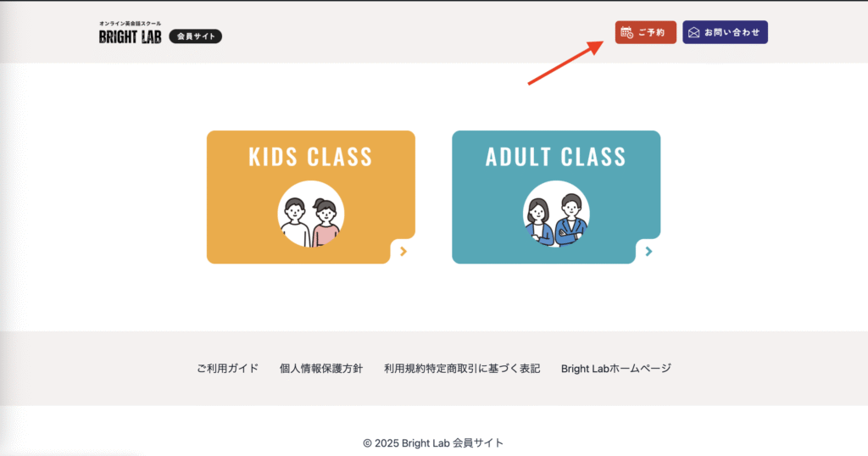Click the ADULT CLASS heading text
868x456 pixels.
point(556,157)
